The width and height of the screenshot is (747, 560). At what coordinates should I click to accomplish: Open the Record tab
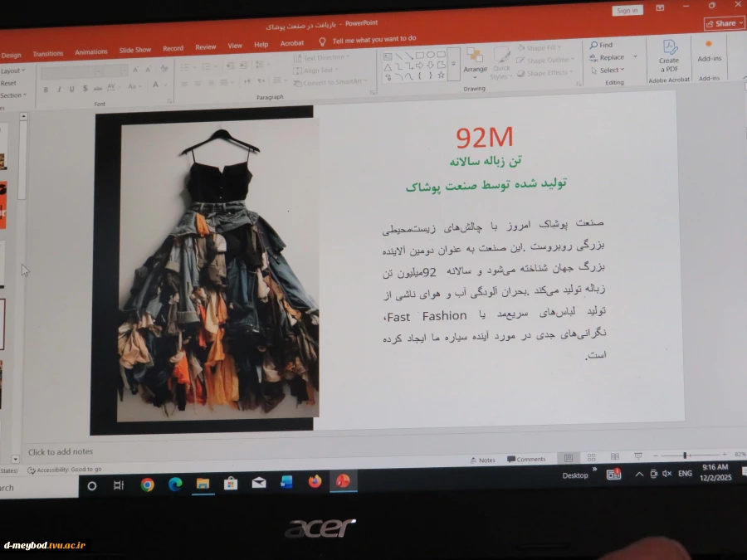[x=173, y=49]
